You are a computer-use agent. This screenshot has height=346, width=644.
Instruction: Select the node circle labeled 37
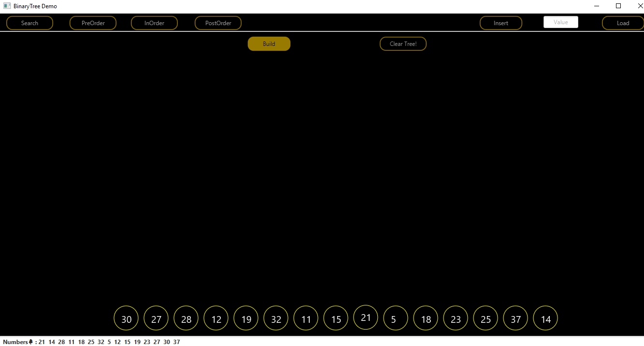pos(515,318)
